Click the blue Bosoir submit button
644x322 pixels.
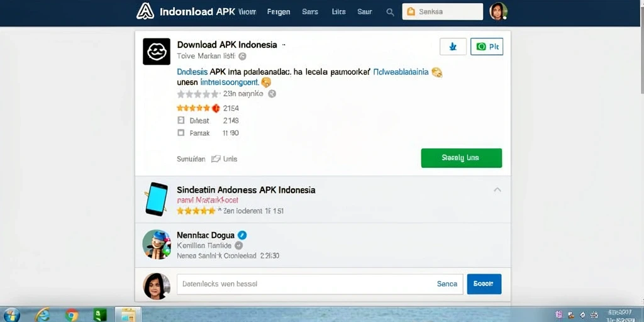pos(484,284)
